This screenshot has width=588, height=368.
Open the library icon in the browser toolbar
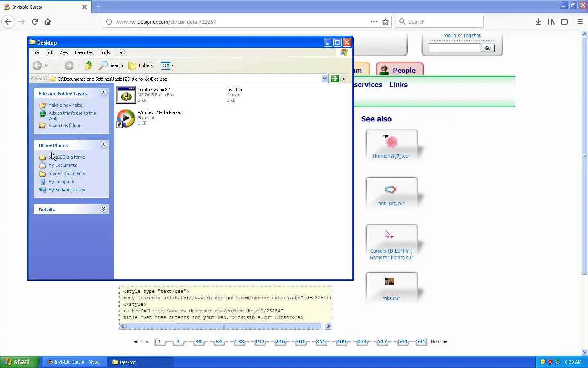coord(551,22)
